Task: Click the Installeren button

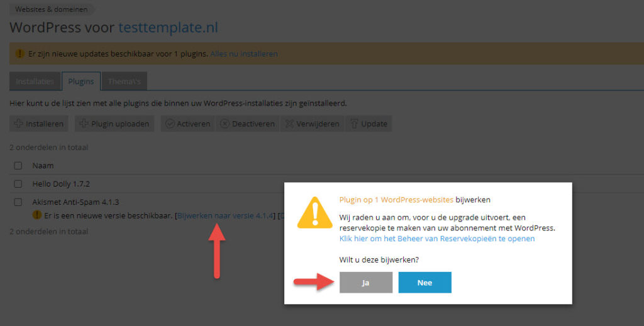Action: (39, 124)
